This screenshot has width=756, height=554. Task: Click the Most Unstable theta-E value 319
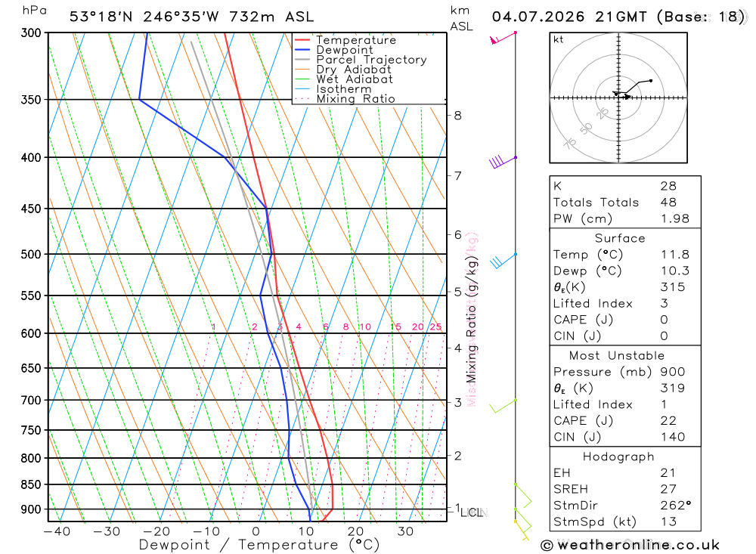673,388
